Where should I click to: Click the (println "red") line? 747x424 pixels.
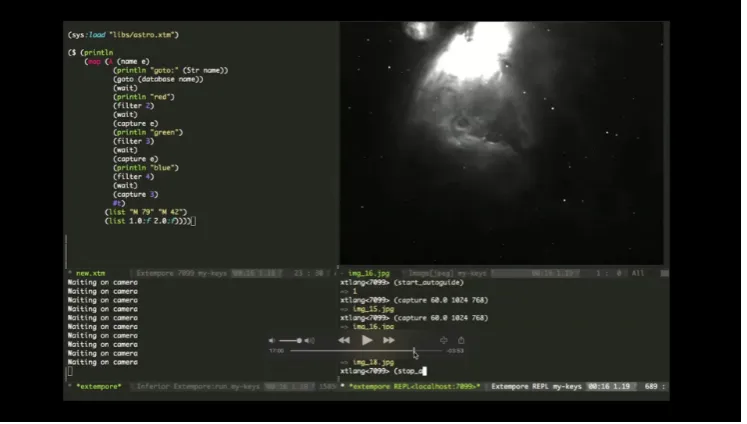tap(145, 97)
